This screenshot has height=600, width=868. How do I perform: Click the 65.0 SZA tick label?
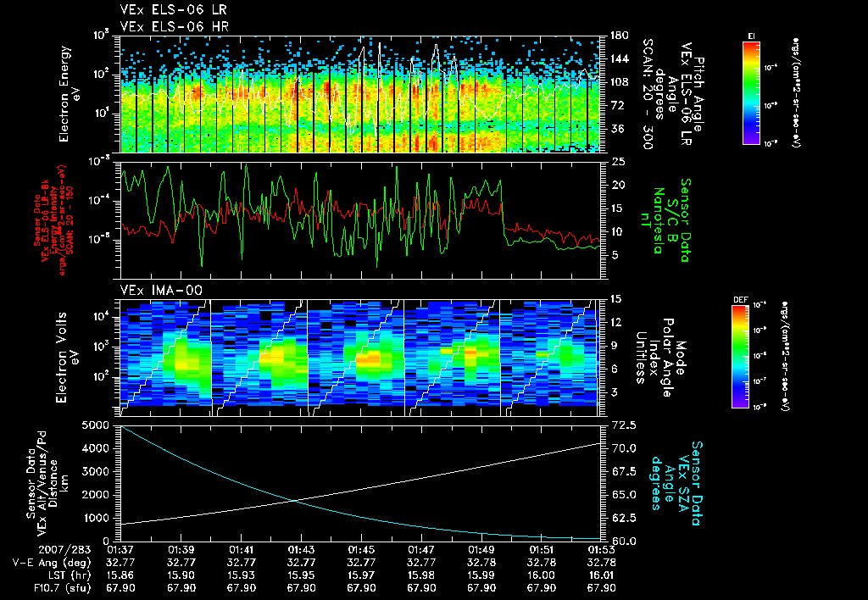(623, 495)
